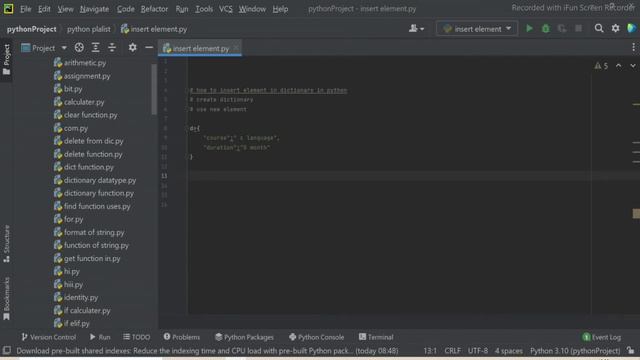This screenshot has height=360, width=640.
Task: Open the Navigate menu
Action: (x=94, y=9)
